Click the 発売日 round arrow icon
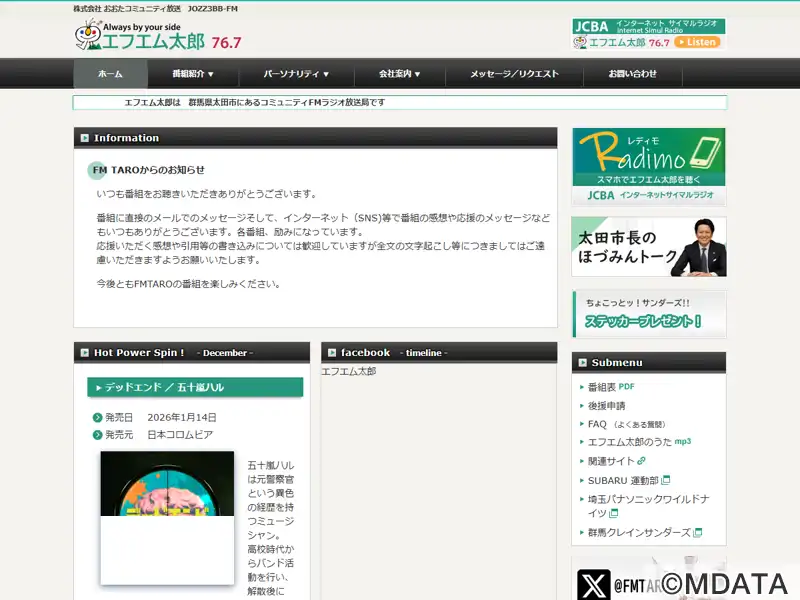 click(x=97, y=418)
